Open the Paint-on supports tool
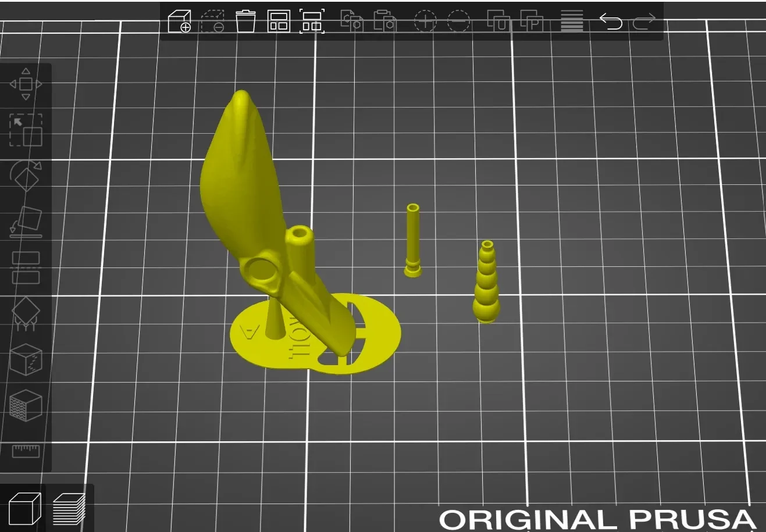This screenshot has width=766, height=532. (26, 313)
